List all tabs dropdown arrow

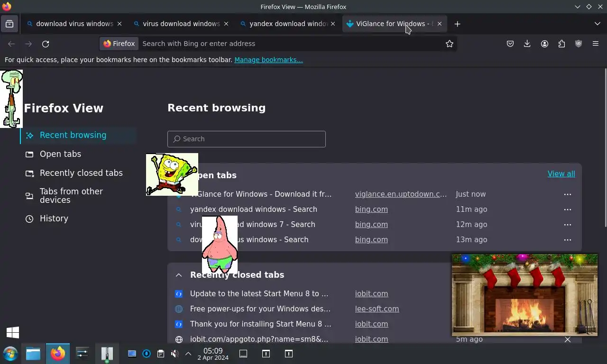pos(597,24)
